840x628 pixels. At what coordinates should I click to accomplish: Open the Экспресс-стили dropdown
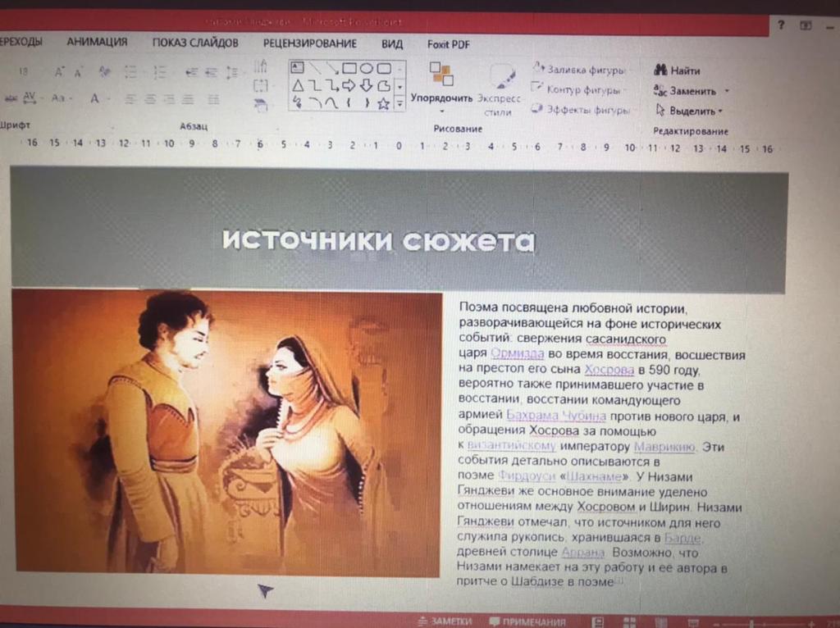[x=499, y=90]
